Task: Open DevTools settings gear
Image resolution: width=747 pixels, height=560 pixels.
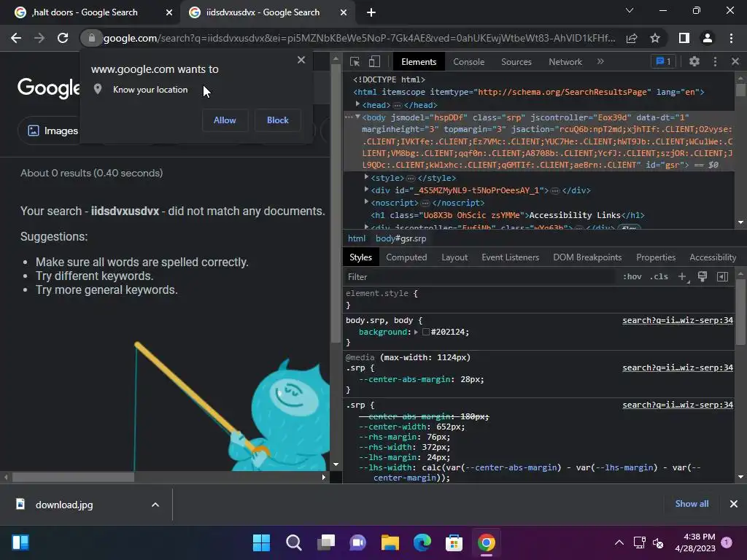Action: tap(694, 61)
